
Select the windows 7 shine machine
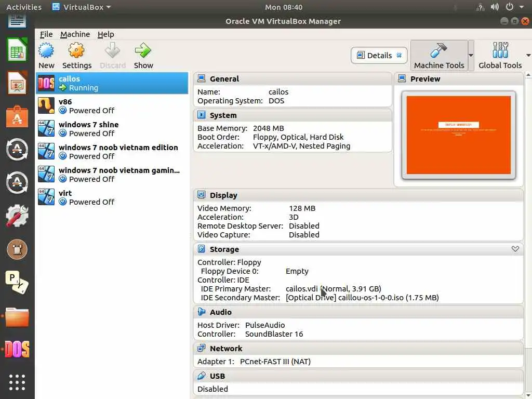(112, 129)
